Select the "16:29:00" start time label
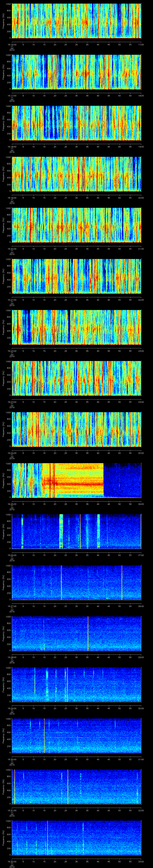This screenshot has width=153, height=868. tap(12, 708)
